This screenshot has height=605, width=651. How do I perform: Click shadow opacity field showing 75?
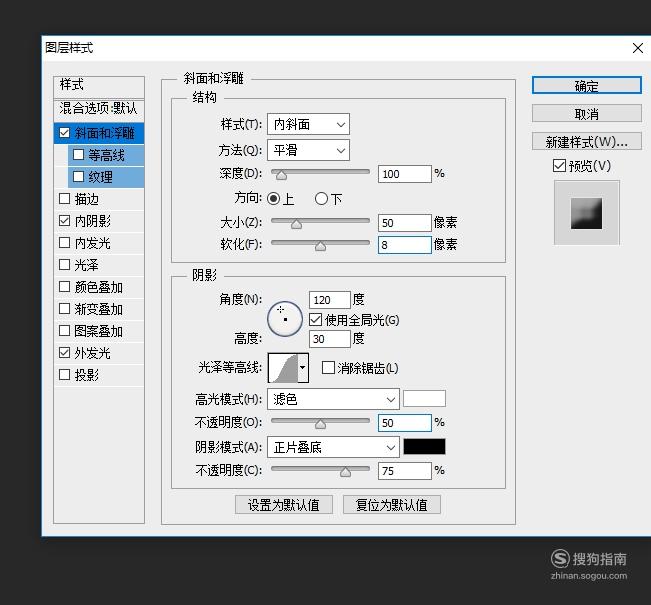pos(405,471)
